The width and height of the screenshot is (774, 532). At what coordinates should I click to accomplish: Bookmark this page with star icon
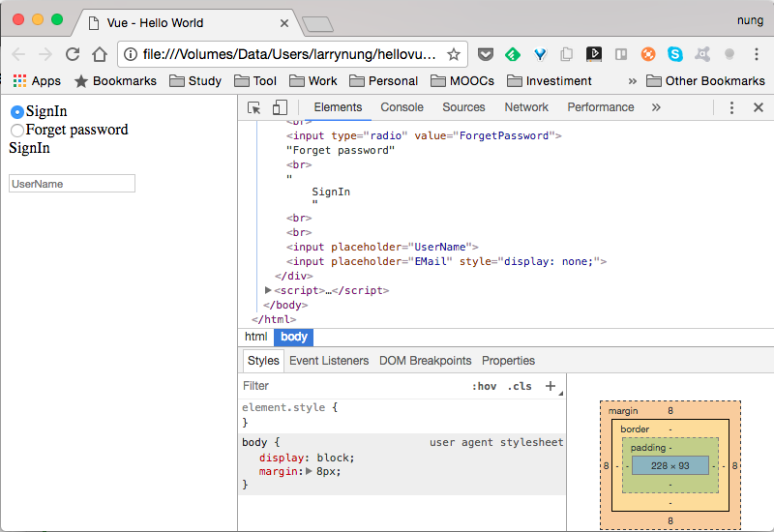click(453, 54)
